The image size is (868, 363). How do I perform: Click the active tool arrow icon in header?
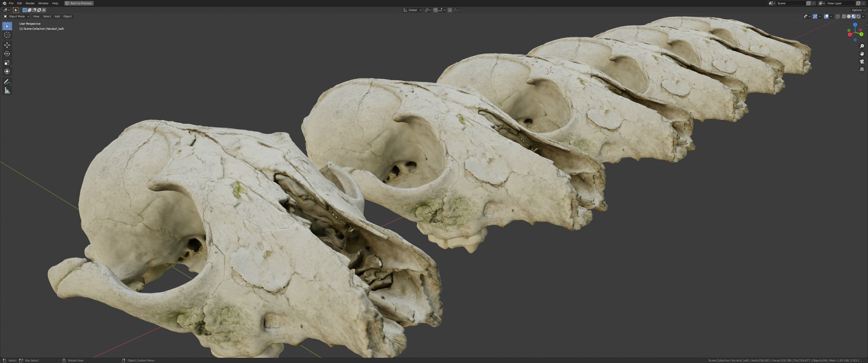(x=16, y=10)
